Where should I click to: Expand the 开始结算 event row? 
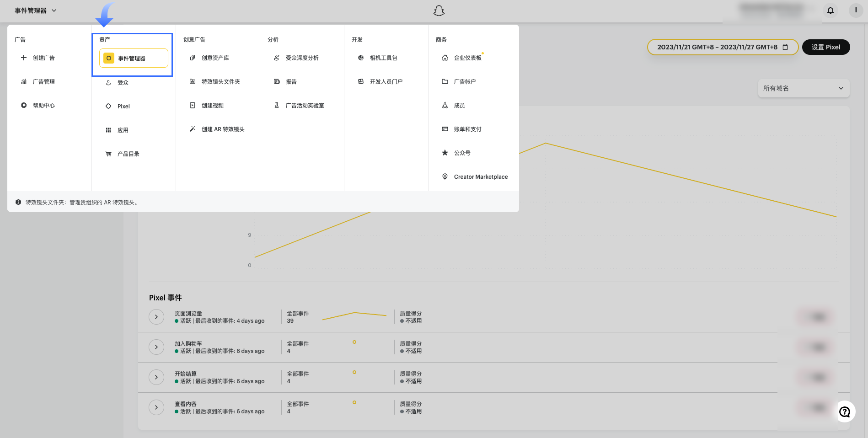(x=156, y=377)
